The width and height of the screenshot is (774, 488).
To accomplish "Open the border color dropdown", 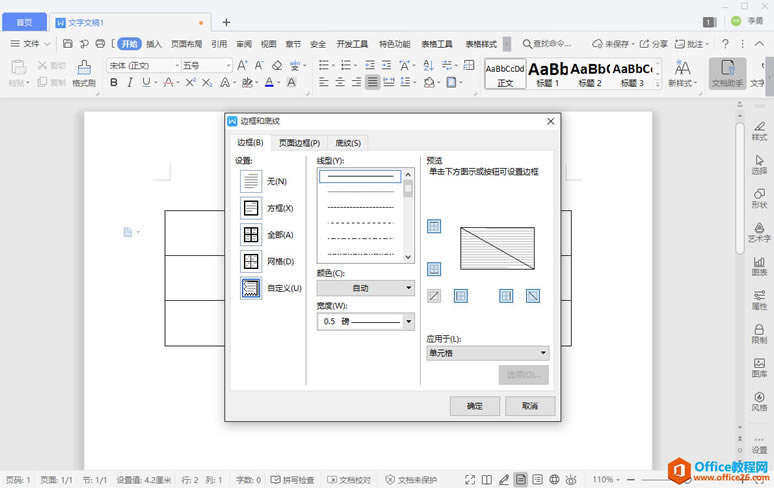I will click(366, 288).
